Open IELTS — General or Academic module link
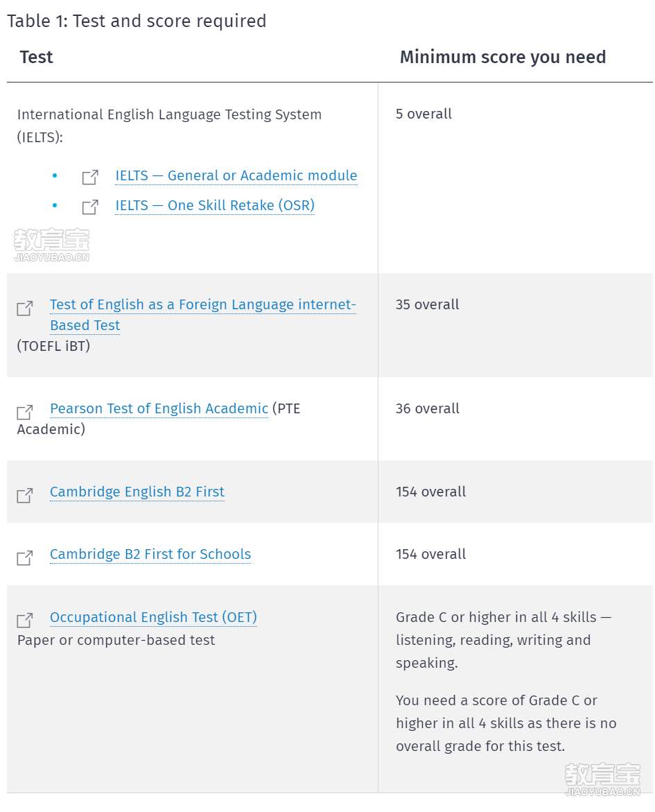This screenshot has height=812, width=655. click(236, 176)
